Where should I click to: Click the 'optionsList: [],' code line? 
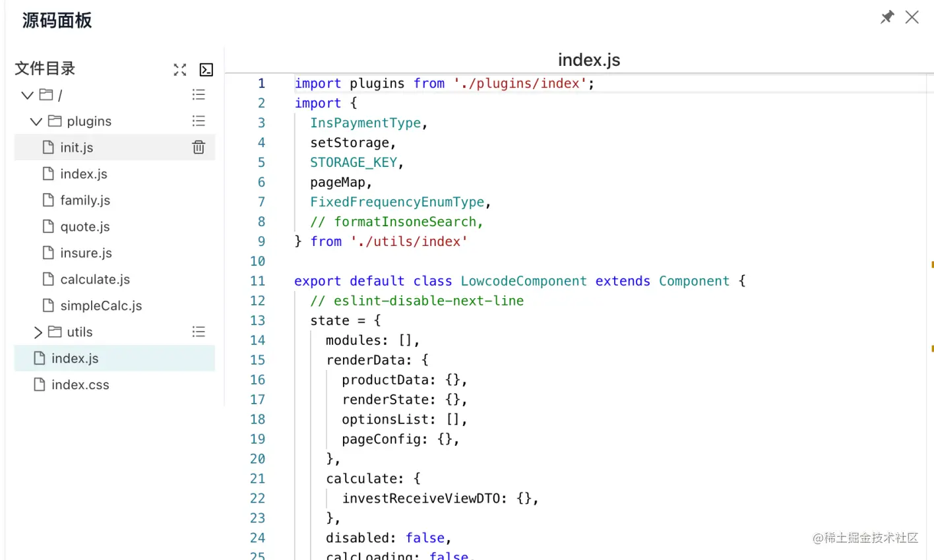(x=405, y=420)
